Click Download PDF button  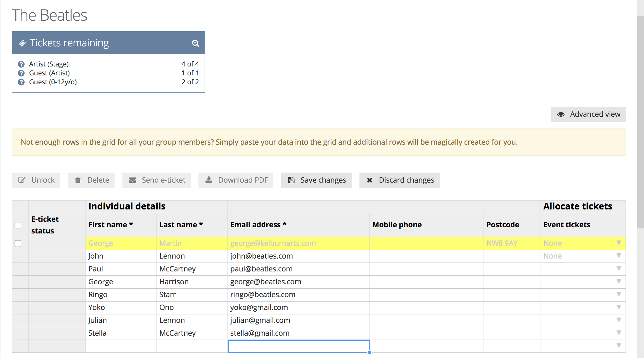(236, 180)
